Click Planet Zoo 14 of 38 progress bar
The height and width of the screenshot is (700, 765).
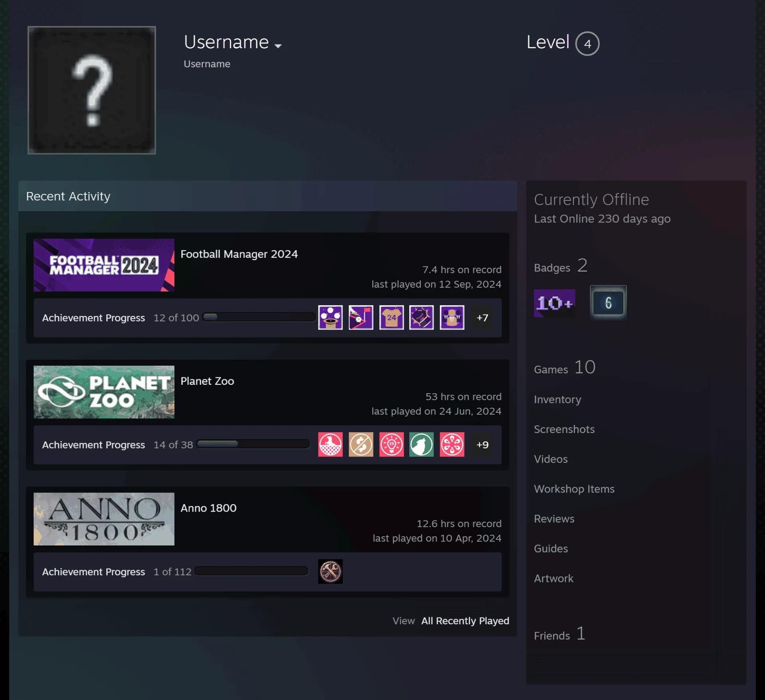(x=253, y=444)
